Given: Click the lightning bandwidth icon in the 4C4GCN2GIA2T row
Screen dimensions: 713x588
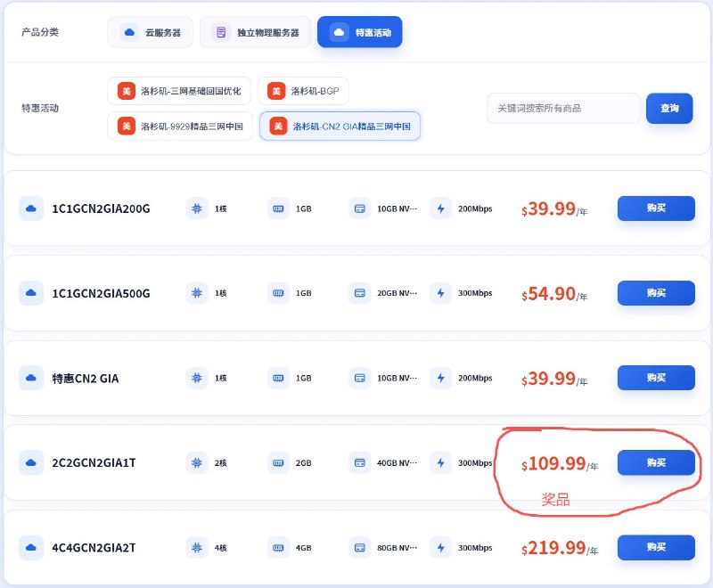Looking at the screenshot, I should (x=440, y=548).
